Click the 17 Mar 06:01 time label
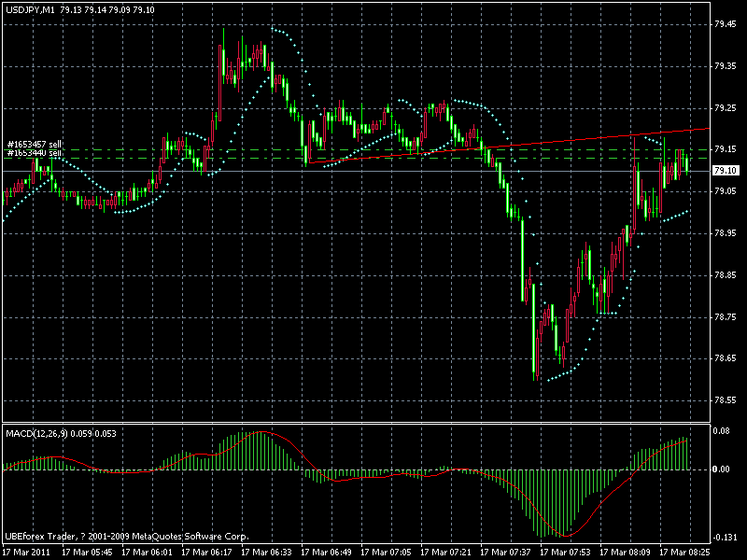The width and height of the screenshot is (747, 560). [x=148, y=553]
